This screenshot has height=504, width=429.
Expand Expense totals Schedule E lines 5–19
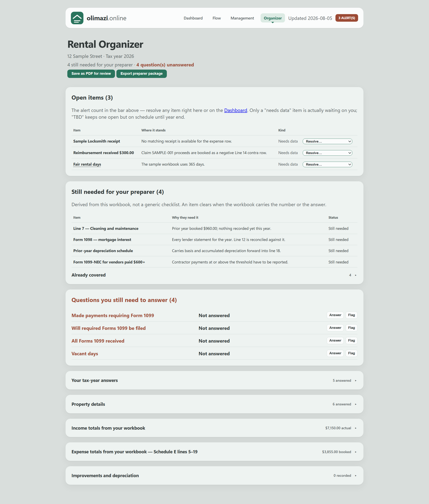[214, 452]
